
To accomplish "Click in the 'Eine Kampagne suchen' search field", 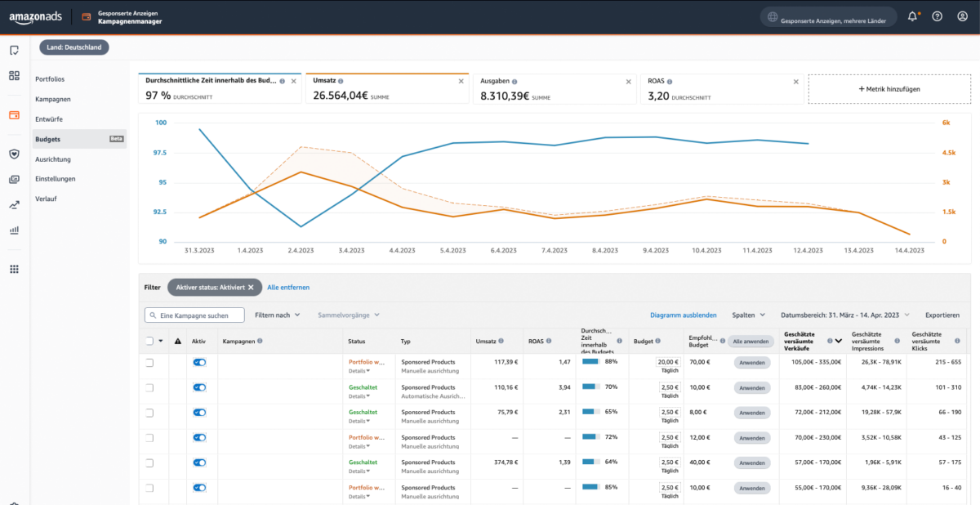I will [x=194, y=315].
